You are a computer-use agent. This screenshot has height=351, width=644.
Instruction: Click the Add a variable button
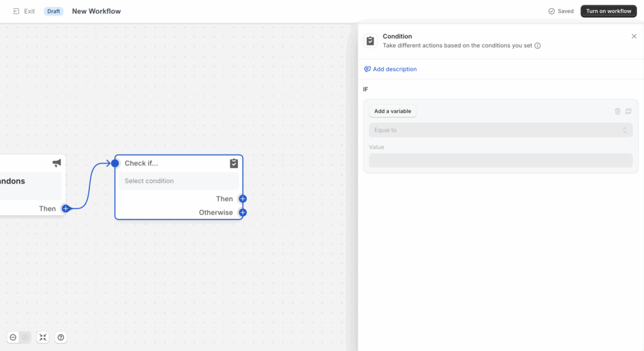pyautogui.click(x=392, y=111)
